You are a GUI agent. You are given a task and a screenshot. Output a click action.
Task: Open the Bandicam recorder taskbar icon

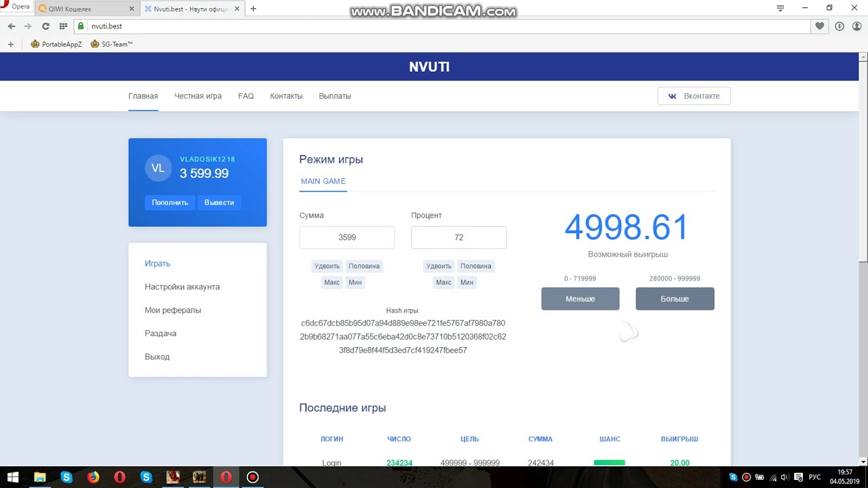(x=253, y=477)
